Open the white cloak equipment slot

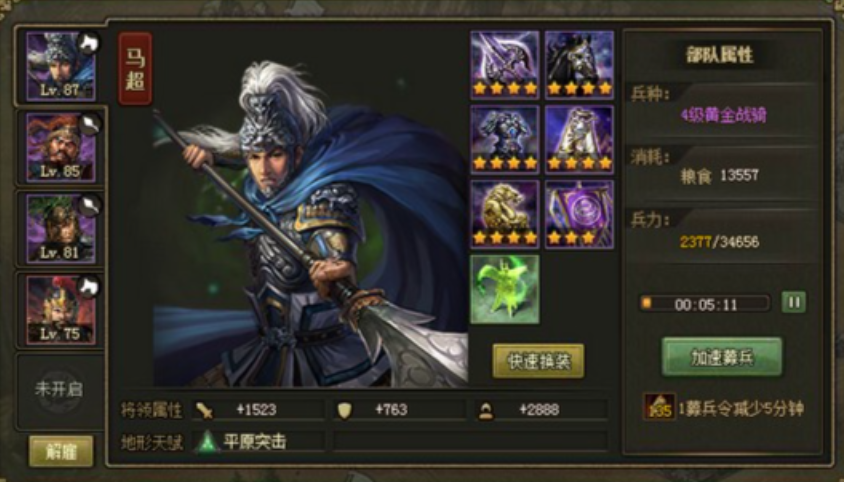coord(579,139)
